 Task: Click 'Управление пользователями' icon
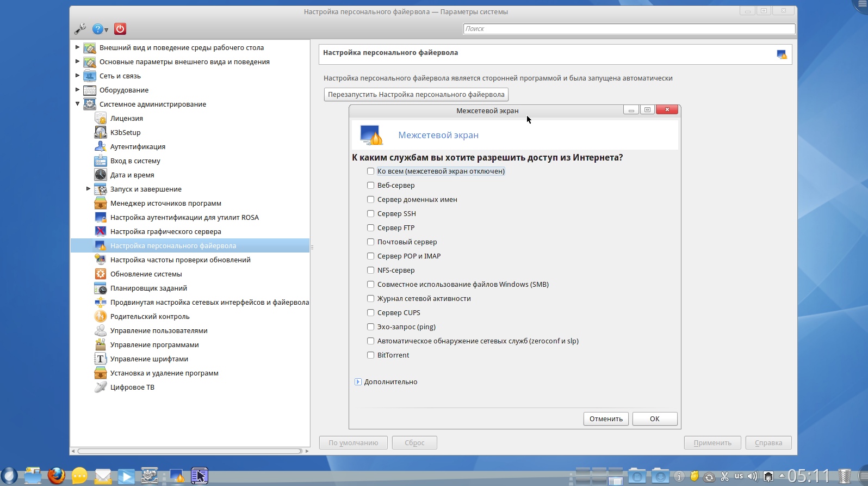[101, 330]
